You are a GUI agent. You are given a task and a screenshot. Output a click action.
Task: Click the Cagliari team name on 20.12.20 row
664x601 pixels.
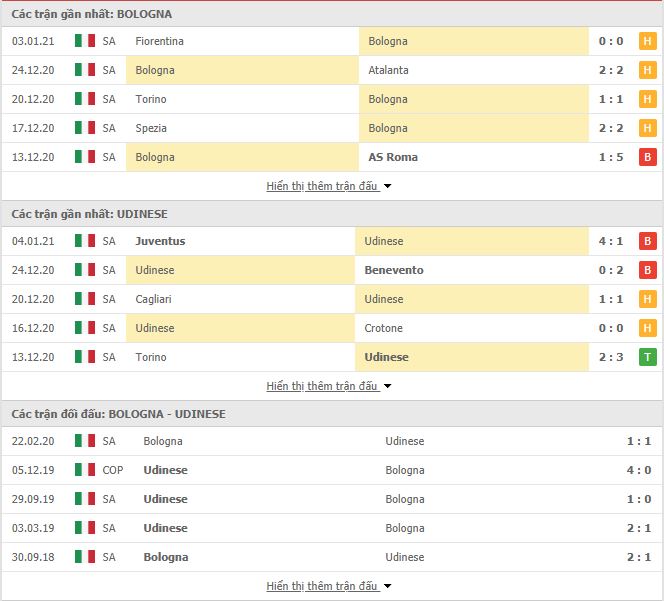pyautogui.click(x=153, y=299)
